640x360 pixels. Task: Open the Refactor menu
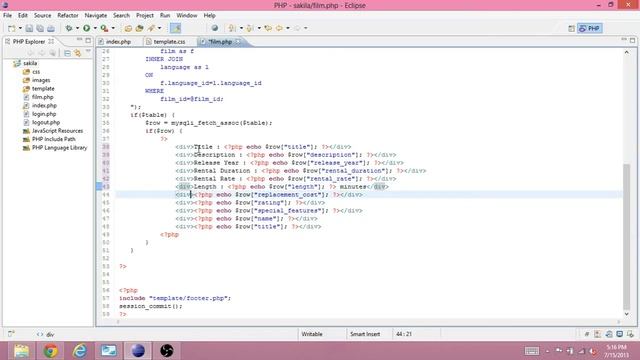click(x=68, y=15)
